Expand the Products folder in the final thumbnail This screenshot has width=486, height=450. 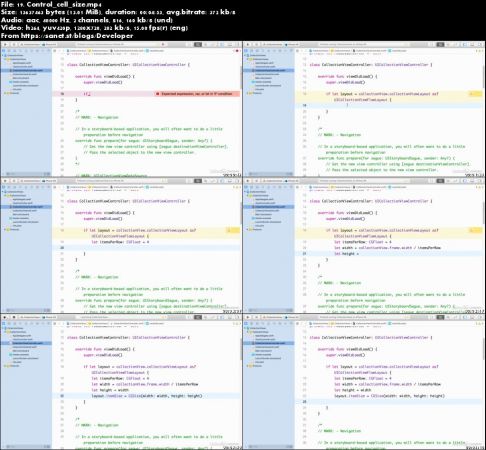[x=248, y=366]
